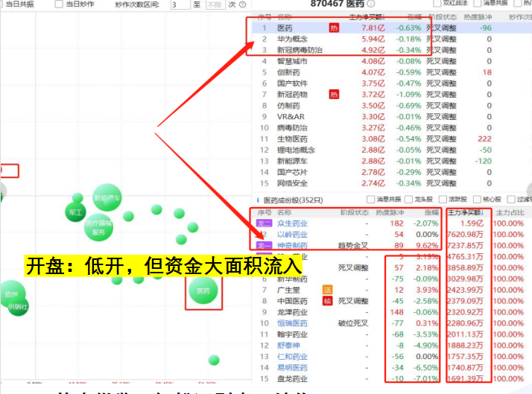This screenshot has width=532, height=394.
Task: Click the 热 badge on 新冠药物 row
Action: (334, 95)
